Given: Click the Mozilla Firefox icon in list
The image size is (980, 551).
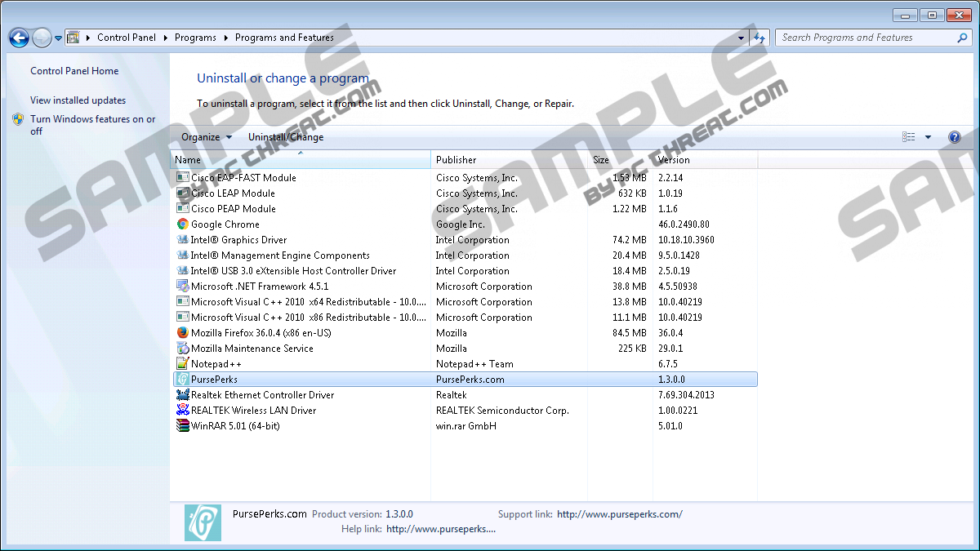Looking at the screenshot, I should coord(183,333).
